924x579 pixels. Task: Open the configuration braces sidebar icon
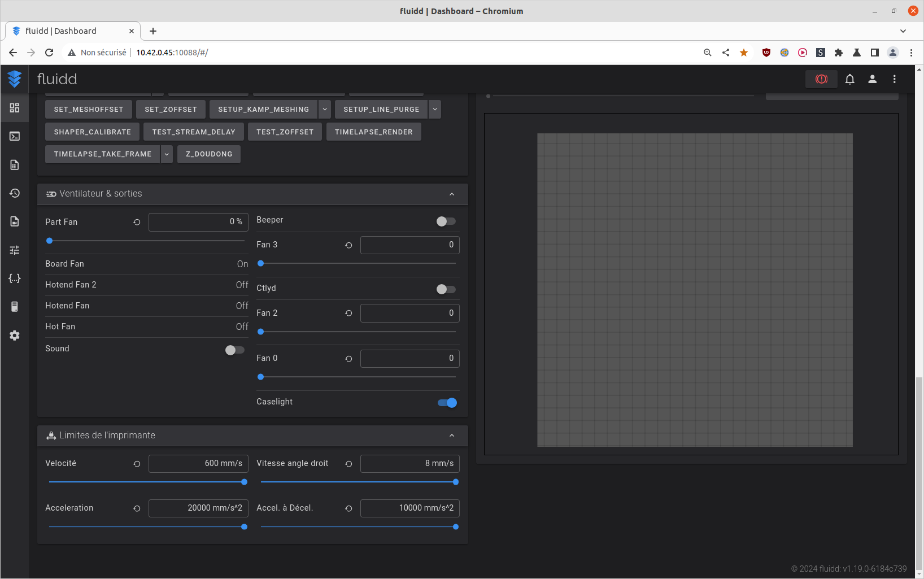[15, 278]
